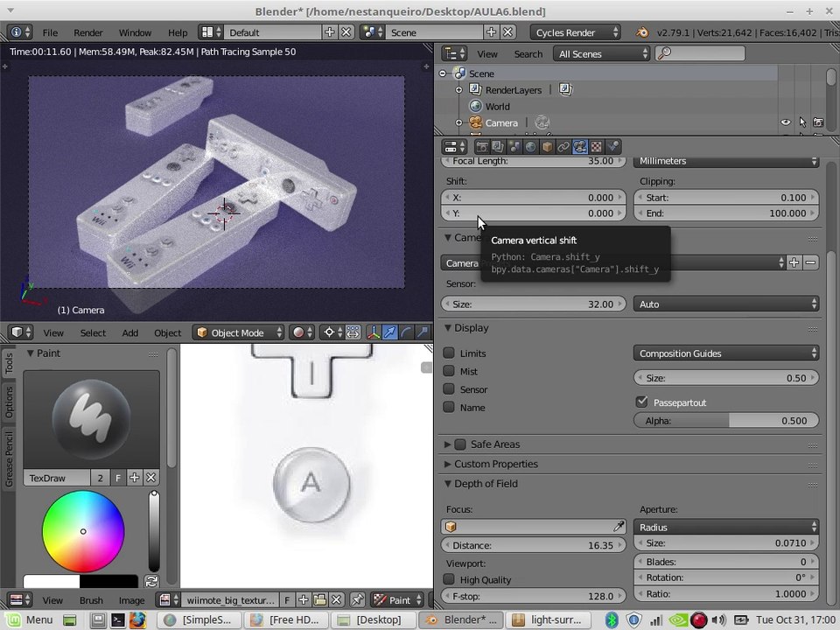Viewport: 840px width, 630px height.
Task: Add a new screen layout
Action: pyautogui.click(x=330, y=32)
